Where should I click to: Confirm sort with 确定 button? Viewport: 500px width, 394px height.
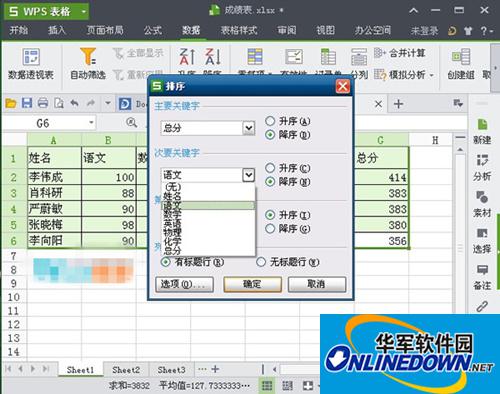(x=252, y=284)
